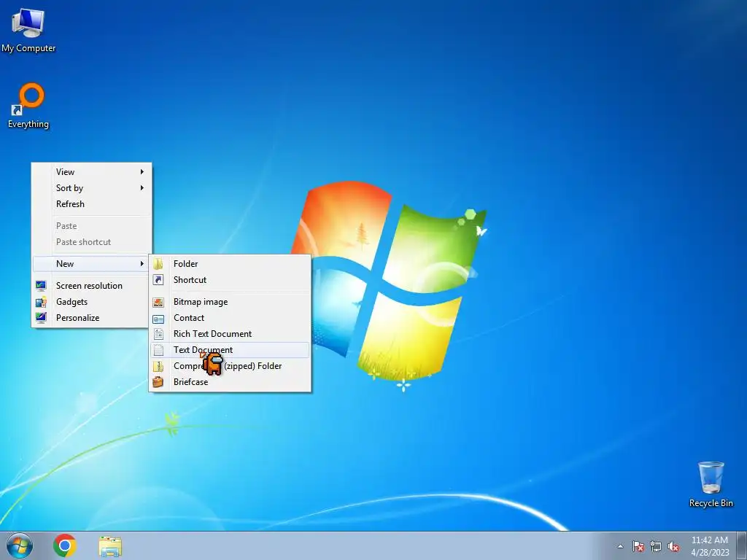Click the zipped folder icon
The image size is (747, 560).
tap(158, 366)
